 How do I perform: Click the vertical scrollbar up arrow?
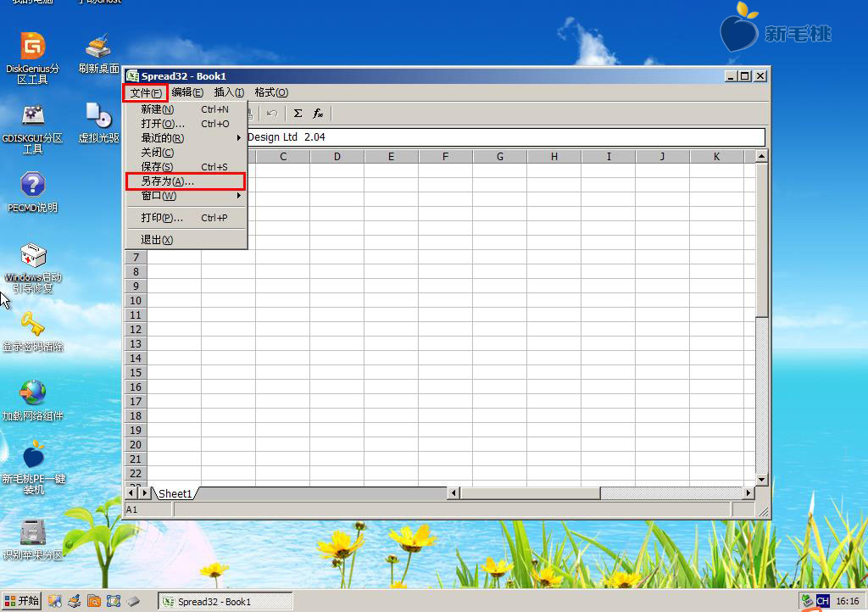pyautogui.click(x=762, y=156)
